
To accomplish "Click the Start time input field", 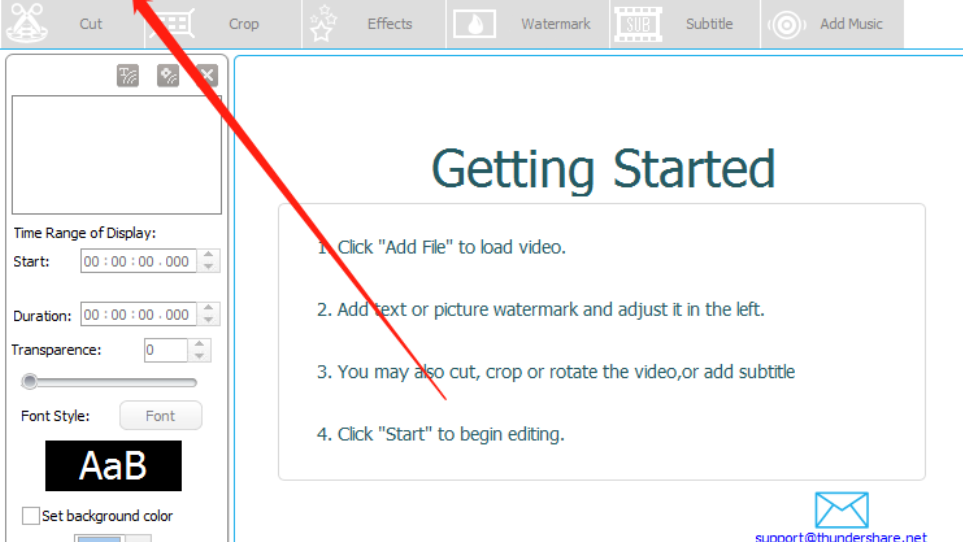I will click(137, 261).
